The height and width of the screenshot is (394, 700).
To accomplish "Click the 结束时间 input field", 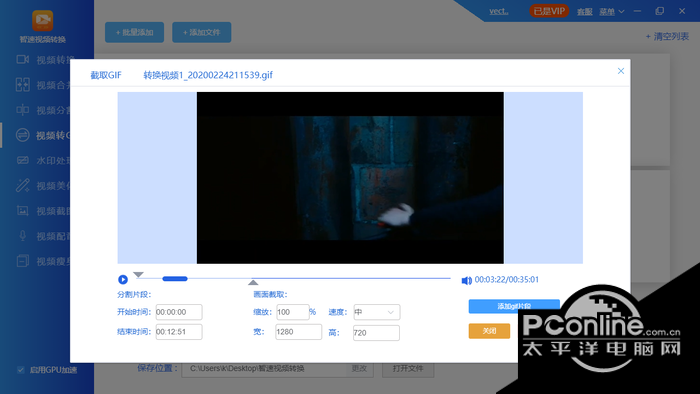I will point(179,332).
